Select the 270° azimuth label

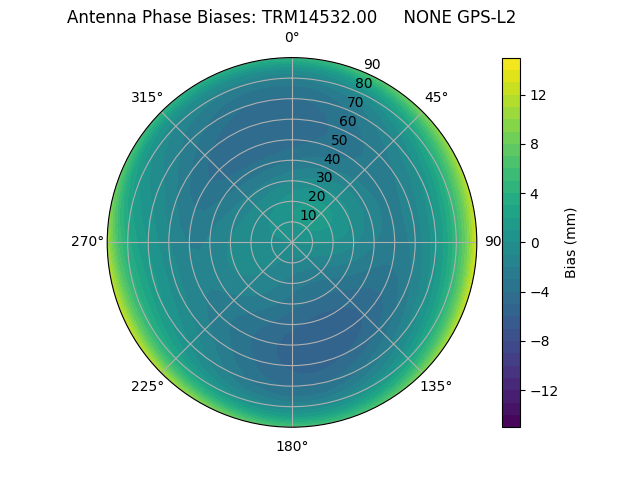click(x=87, y=241)
